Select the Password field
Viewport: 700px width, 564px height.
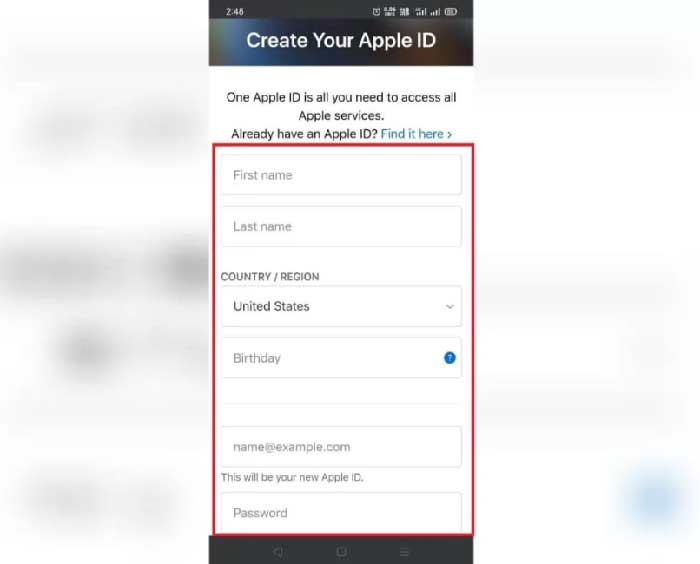(x=342, y=512)
